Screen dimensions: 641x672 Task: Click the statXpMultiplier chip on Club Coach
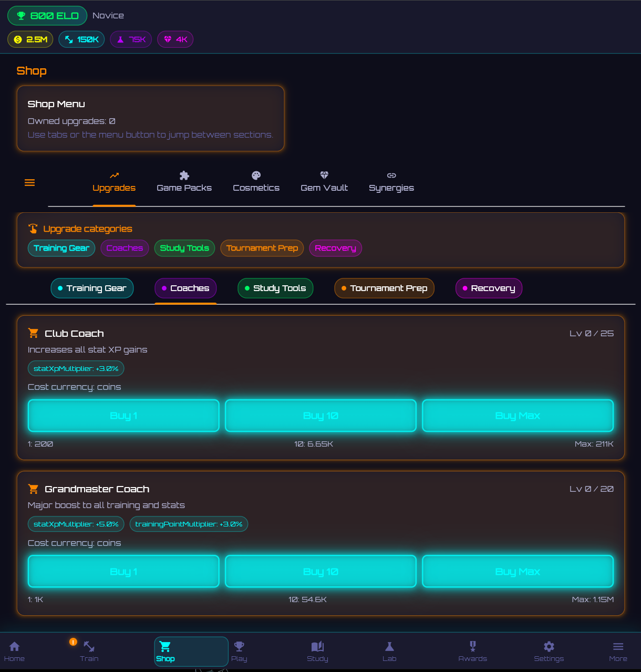(x=76, y=368)
